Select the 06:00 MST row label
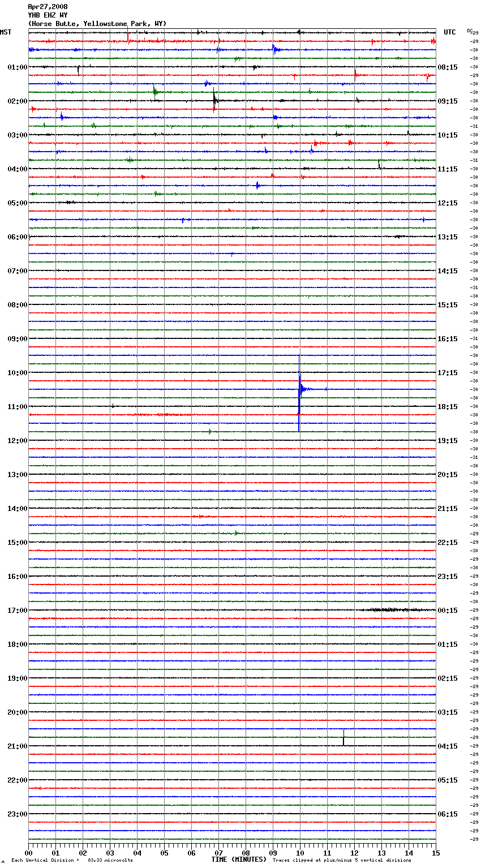Viewport: 481px width, 868px height. click(x=18, y=237)
